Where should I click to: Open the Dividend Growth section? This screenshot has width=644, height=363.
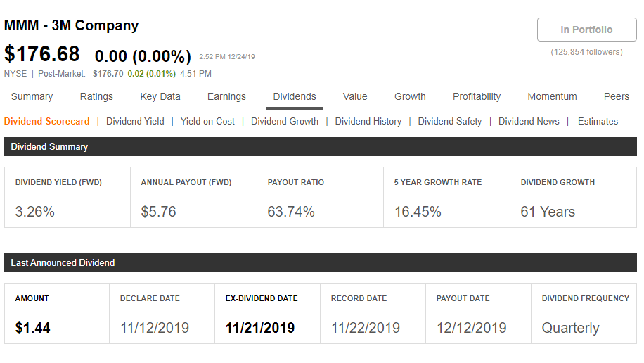pos(285,121)
